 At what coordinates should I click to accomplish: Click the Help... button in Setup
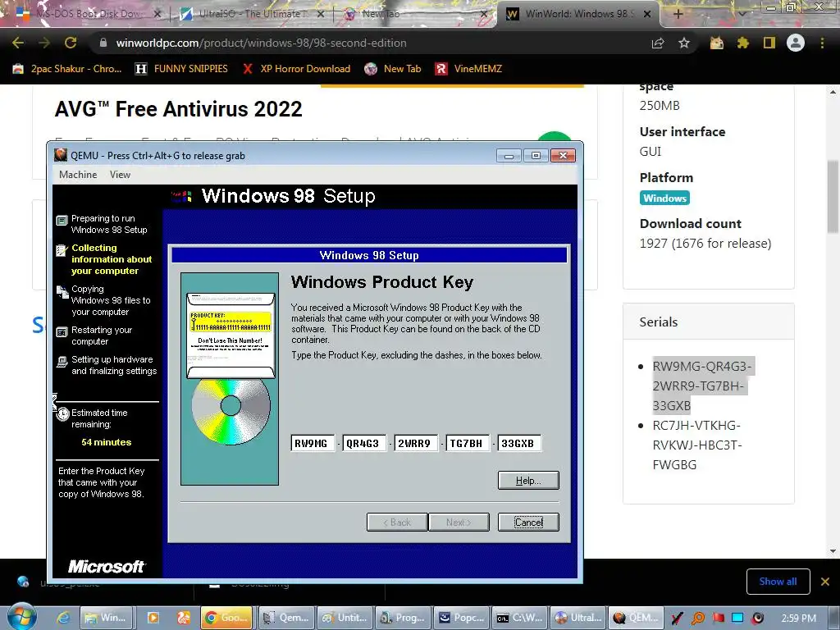click(x=528, y=481)
